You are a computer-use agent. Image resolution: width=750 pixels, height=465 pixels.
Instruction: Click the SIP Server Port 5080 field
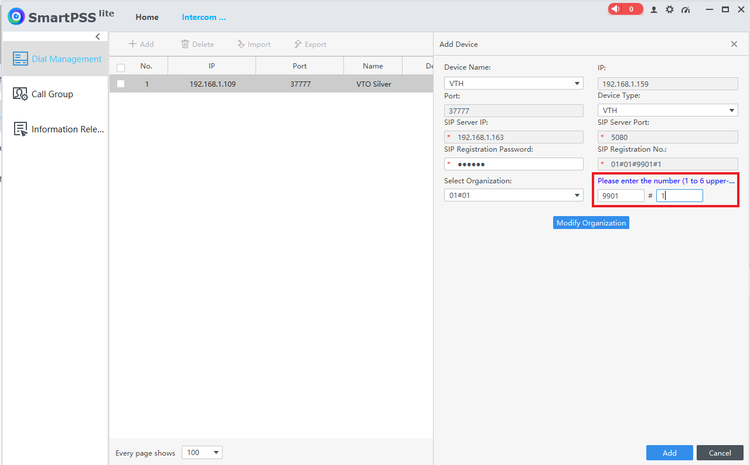[667, 137]
